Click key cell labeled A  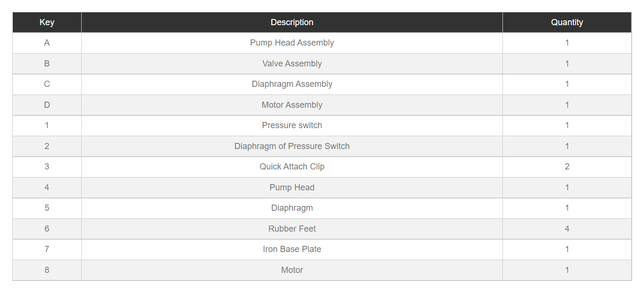click(x=47, y=43)
